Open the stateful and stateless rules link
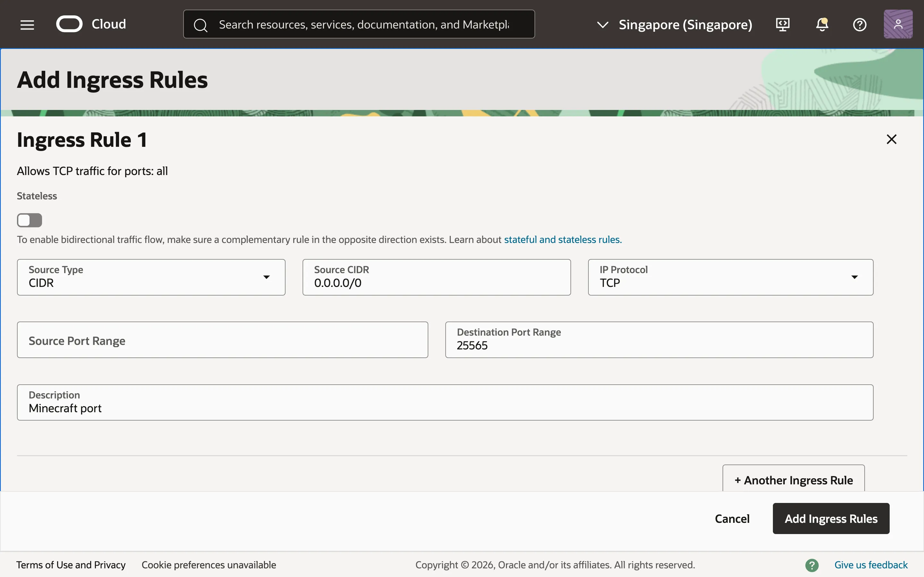 tap(562, 240)
